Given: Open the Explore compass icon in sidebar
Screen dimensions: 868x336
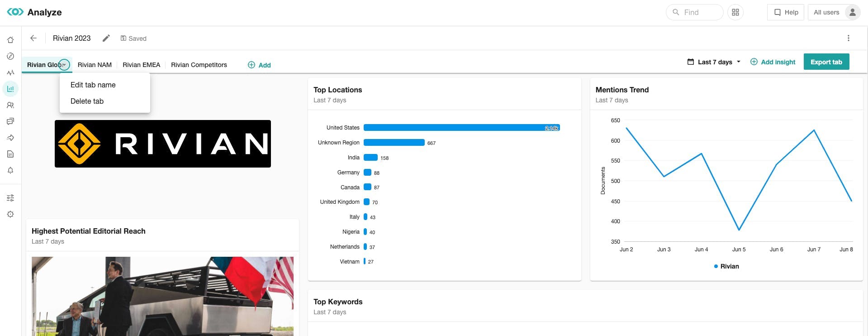Looking at the screenshot, I should coord(10,56).
